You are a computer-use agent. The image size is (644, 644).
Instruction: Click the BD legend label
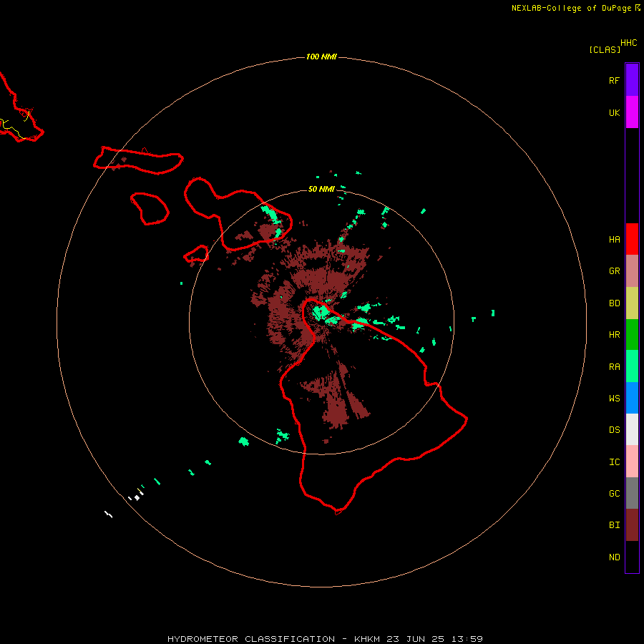[614, 303]
